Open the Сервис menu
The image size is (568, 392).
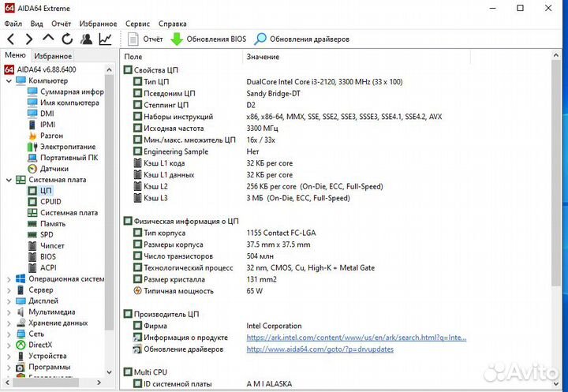tap(137, 24)
